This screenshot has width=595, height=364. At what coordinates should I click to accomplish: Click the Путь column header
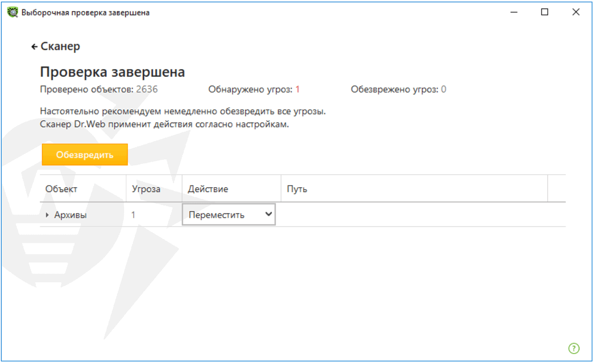297,189
